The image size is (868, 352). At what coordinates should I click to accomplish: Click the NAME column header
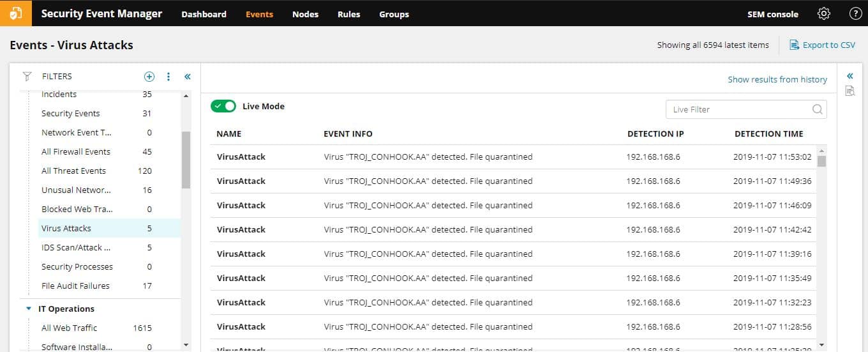tap(229, 134)
